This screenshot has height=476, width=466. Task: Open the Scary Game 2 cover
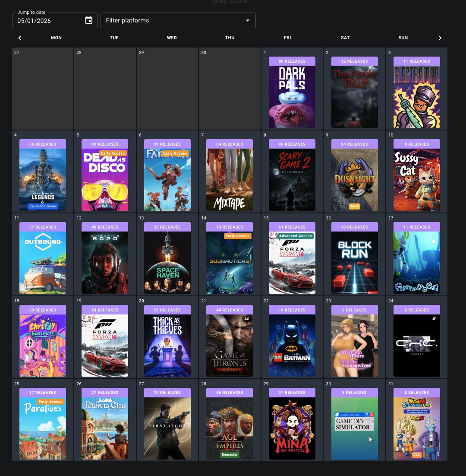(292, 179)
